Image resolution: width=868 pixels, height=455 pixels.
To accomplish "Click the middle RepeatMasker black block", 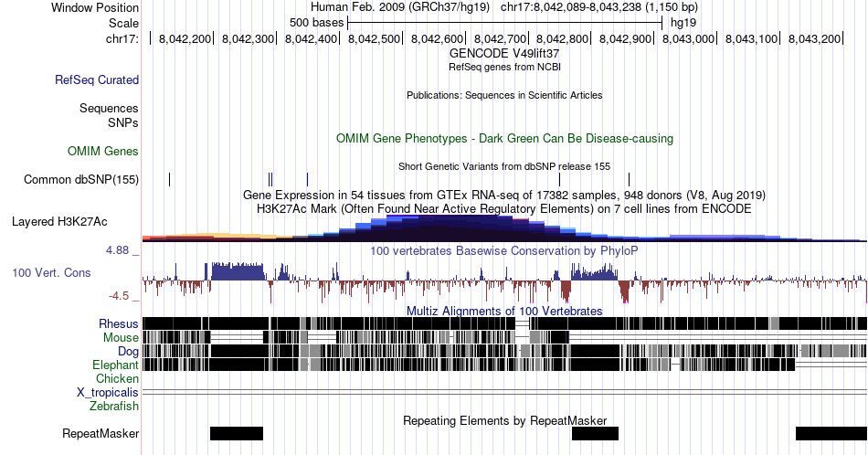I will [595, 433].
